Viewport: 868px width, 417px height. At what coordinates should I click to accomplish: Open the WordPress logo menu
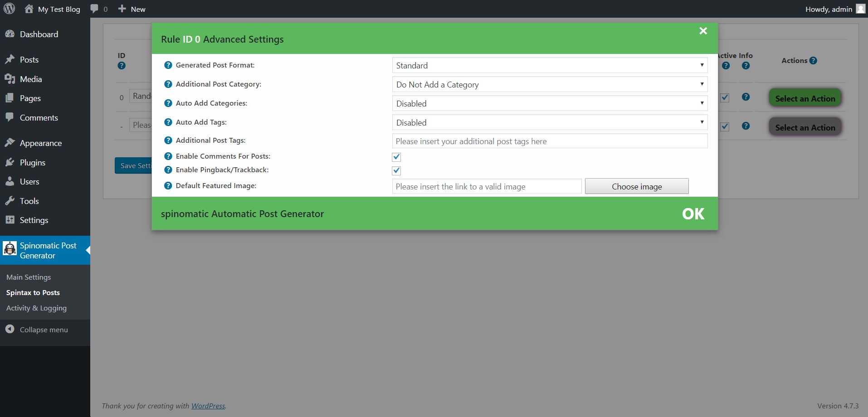click(9, 9)
